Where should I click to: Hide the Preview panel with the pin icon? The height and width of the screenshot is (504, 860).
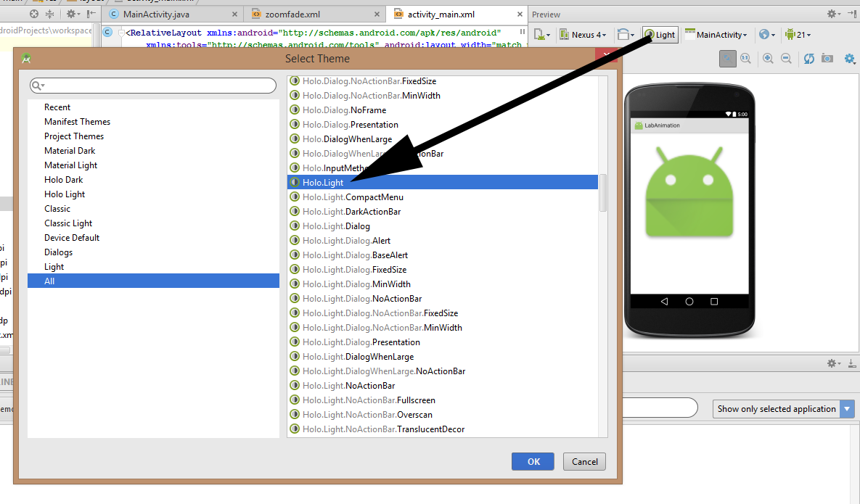852,15
